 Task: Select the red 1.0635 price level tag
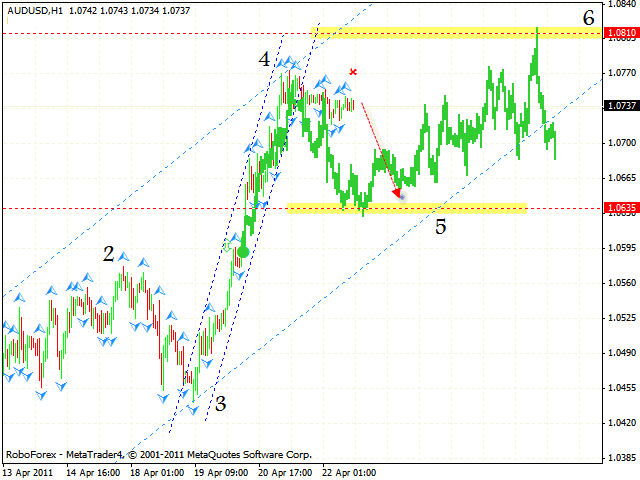coord(622,207)
